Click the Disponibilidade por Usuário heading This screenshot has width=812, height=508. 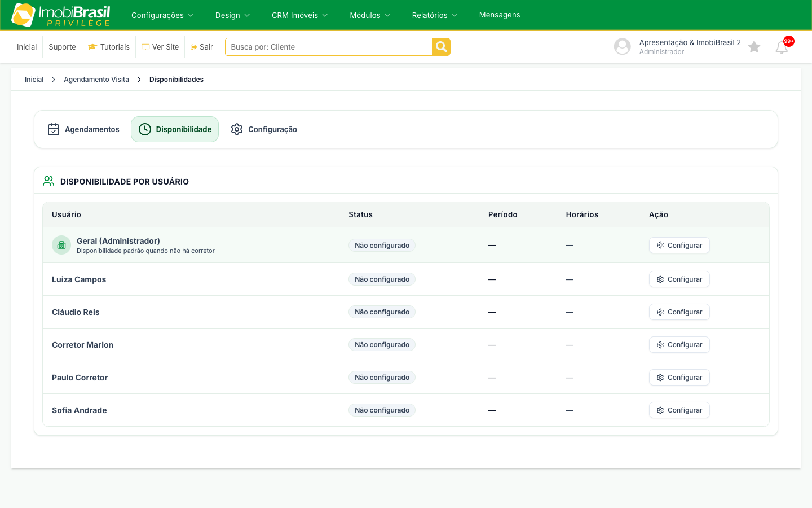click(125, 182)
